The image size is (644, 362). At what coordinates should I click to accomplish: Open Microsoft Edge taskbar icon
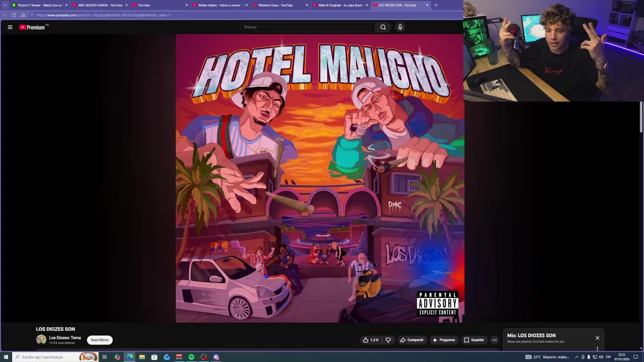pyautogui.click(x=130, y=357)
